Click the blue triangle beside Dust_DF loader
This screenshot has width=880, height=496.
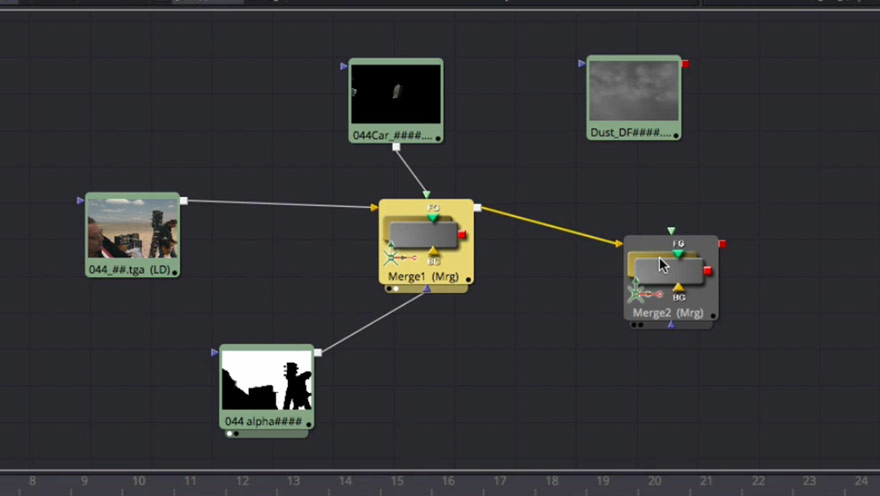pyautogui.click(x=581, y=63)
